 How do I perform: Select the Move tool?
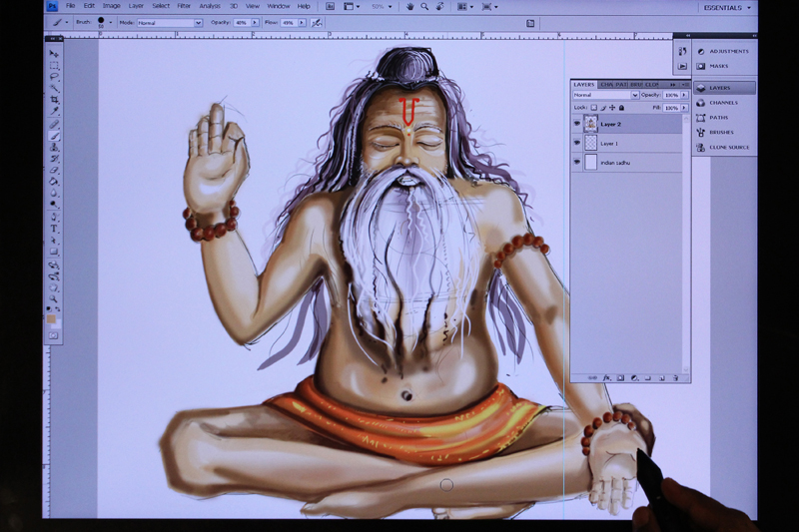click(x=54, y=53)
